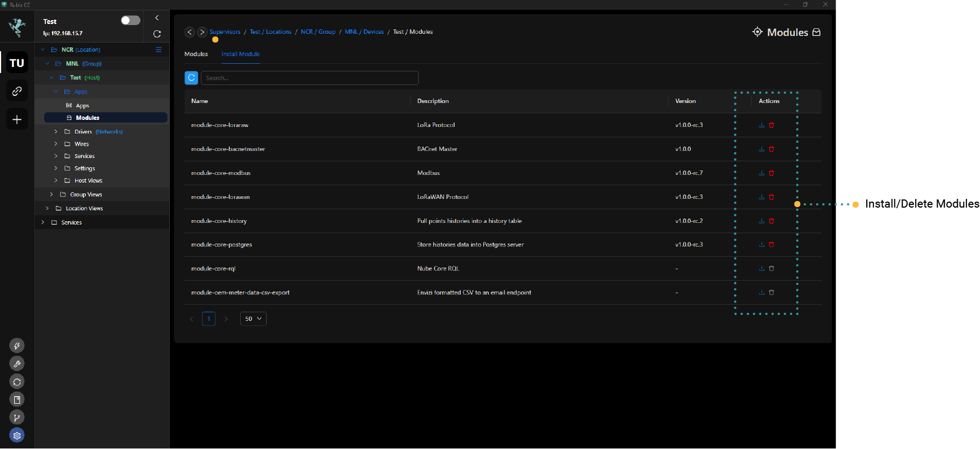Open settings gear at sidebar bottom
The width and height of the screenshot is (980, 449).
17,435
